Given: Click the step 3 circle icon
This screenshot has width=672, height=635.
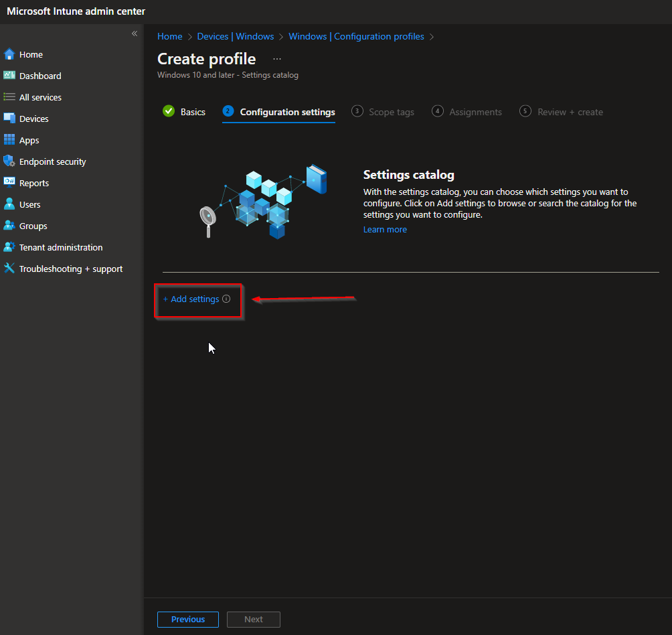Looking at the screenshot, I should tap(357, 111).
